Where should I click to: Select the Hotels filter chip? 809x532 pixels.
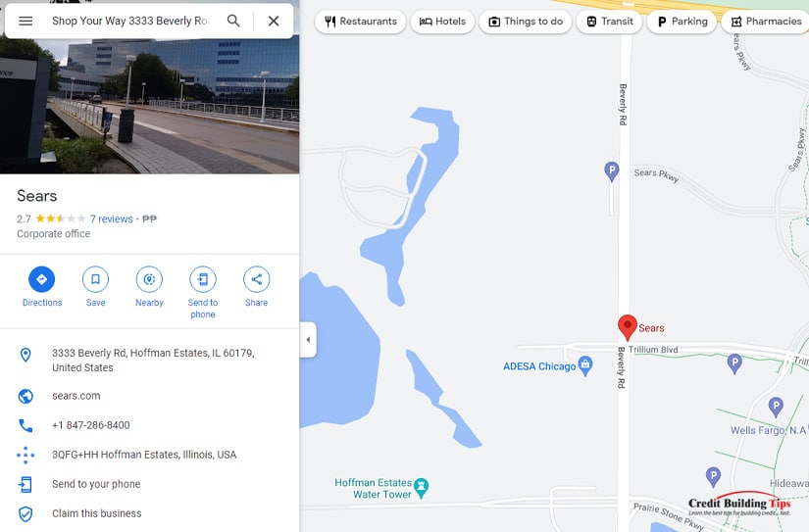(x=442, y=22)
